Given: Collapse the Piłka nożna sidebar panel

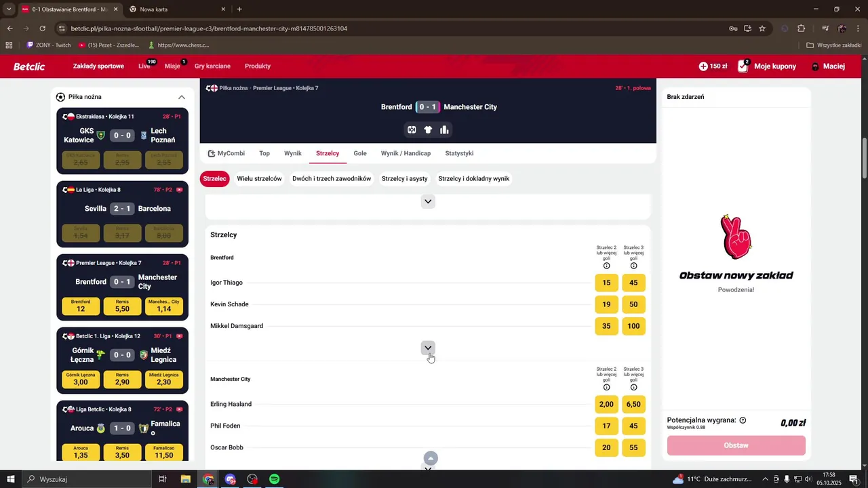Looking at the screenshot, I should 182,97.
